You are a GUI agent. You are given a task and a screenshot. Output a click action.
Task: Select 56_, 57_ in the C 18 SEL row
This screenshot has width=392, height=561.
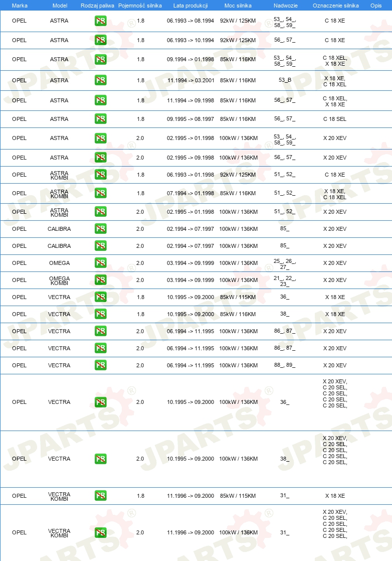pyautogui.click(x=285, y=119)
